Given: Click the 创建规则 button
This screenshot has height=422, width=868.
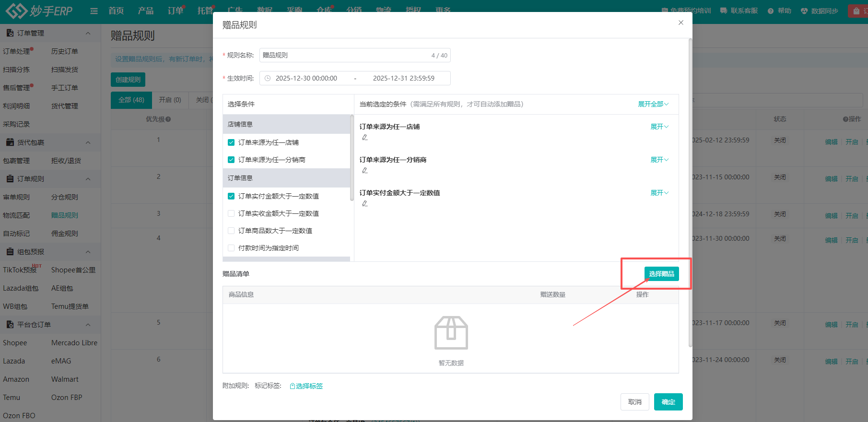Looking at the screenshot, I should (128, 80).
